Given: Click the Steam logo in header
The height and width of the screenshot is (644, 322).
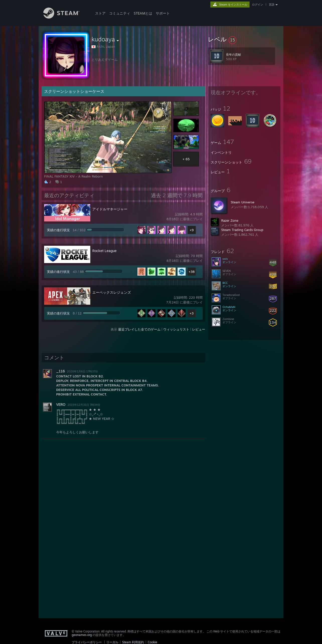Looking at the screenshot, I should pos(61,13).
